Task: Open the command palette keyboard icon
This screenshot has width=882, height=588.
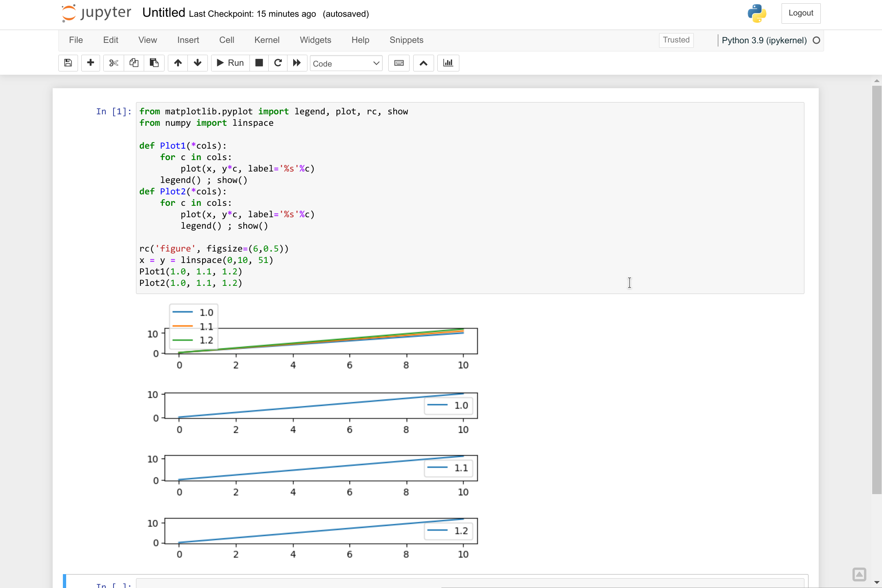Action: (x=399, y=63)
